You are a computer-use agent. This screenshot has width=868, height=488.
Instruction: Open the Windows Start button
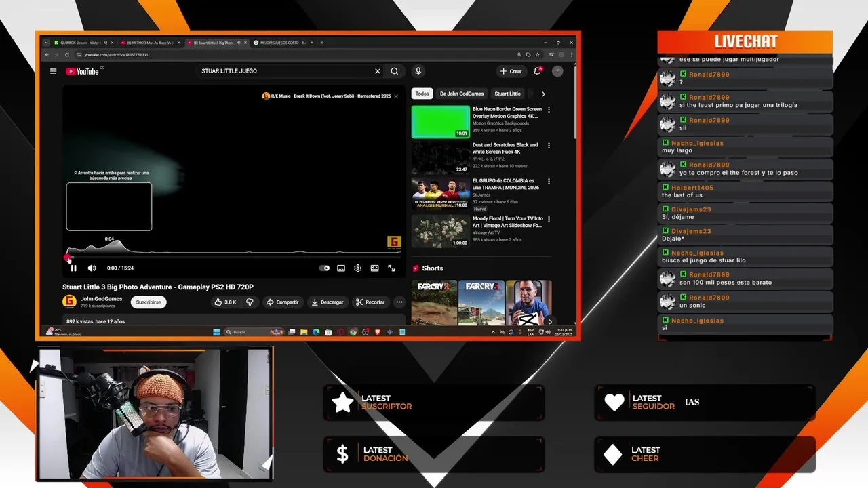(x=216, y=332)
